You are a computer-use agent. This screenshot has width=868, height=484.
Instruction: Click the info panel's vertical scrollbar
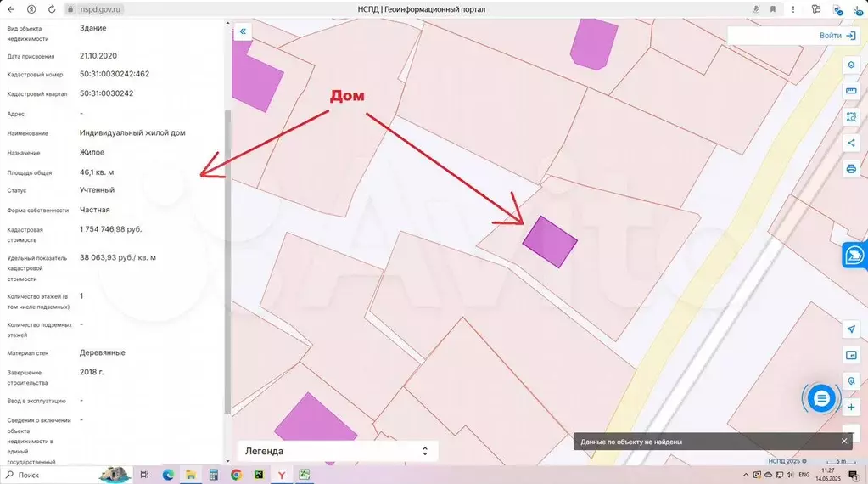click(x=227, y=262)
